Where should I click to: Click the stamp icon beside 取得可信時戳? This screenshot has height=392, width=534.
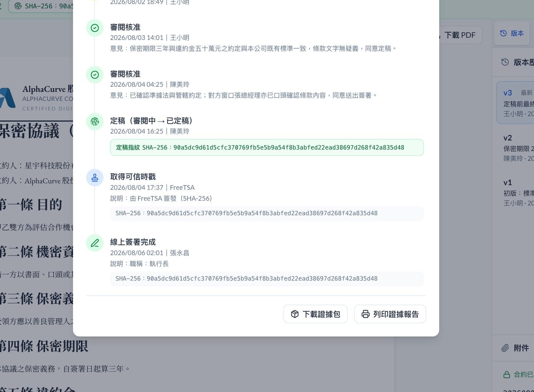(95, 177)
